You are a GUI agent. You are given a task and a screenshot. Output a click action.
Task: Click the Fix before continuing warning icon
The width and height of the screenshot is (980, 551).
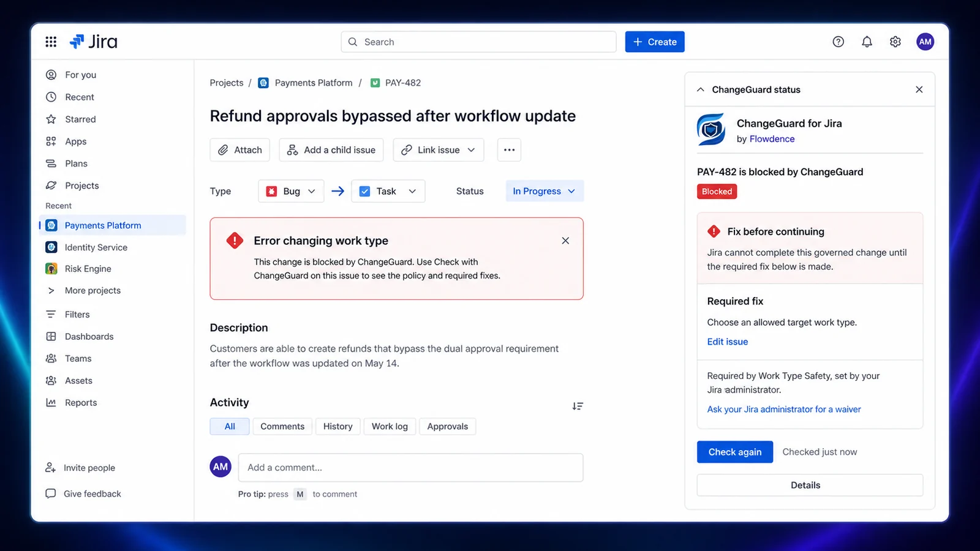(714, 231)
